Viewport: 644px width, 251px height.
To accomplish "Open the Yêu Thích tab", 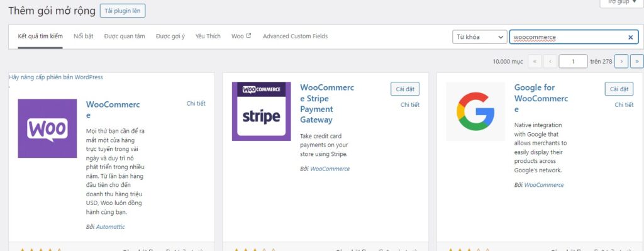I will pyautogui.click(x=208, y=36).
